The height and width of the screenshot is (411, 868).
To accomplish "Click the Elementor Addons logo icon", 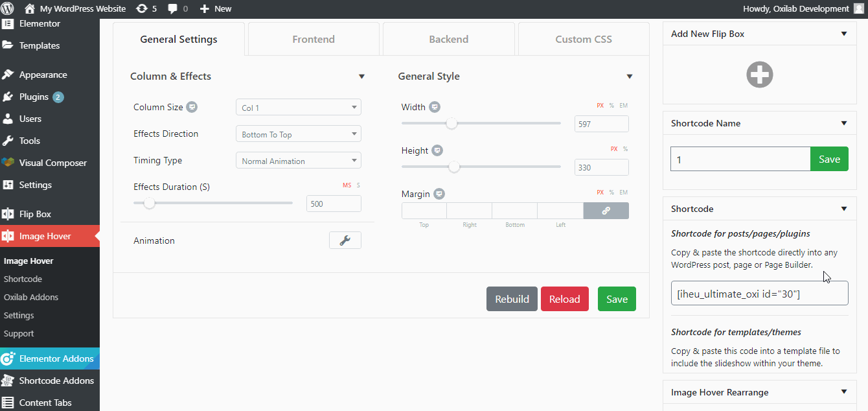I will click(8, 358).
